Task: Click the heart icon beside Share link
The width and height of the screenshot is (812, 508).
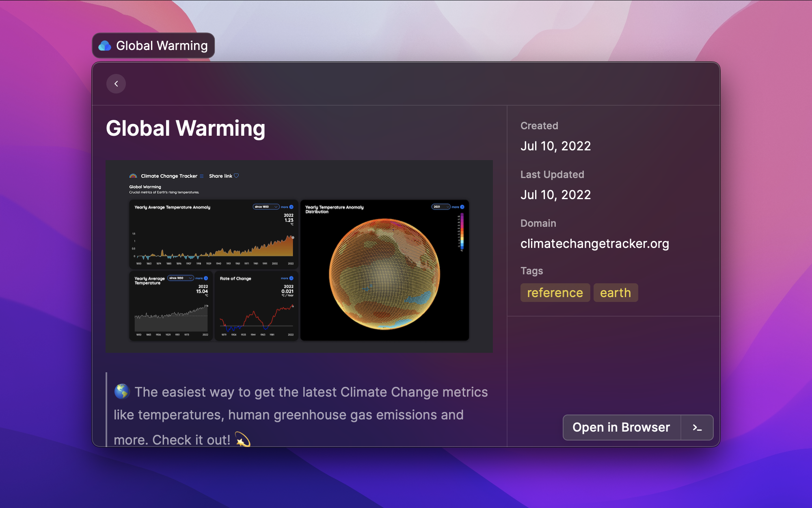Action: pyautogui.click(x=236, y=176)
